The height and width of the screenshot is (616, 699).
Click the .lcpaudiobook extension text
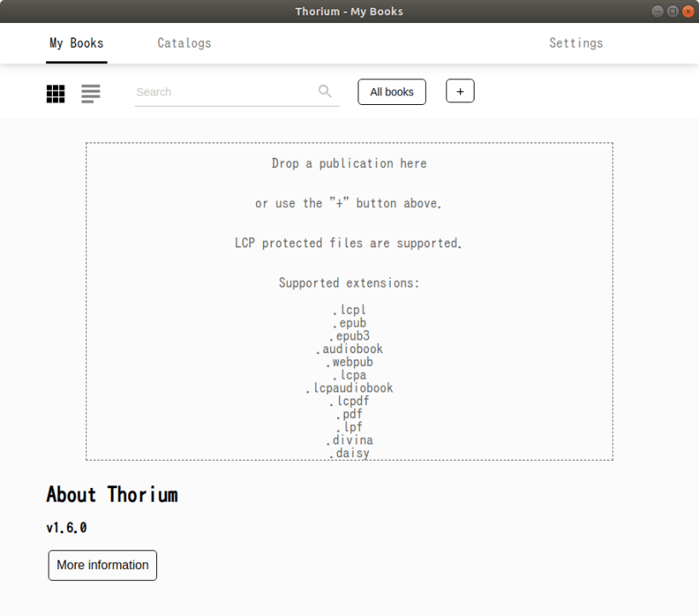tap(350, 388)
